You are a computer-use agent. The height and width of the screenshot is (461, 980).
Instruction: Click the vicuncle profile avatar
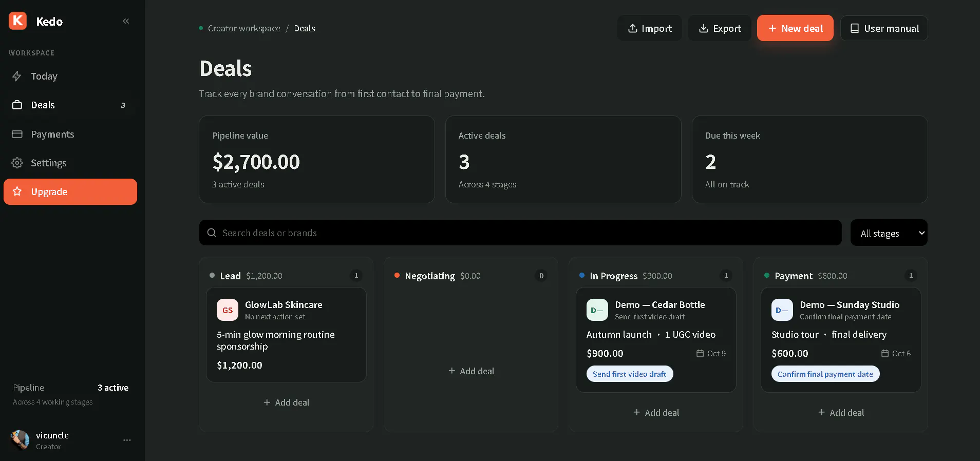tap(20, 440)
